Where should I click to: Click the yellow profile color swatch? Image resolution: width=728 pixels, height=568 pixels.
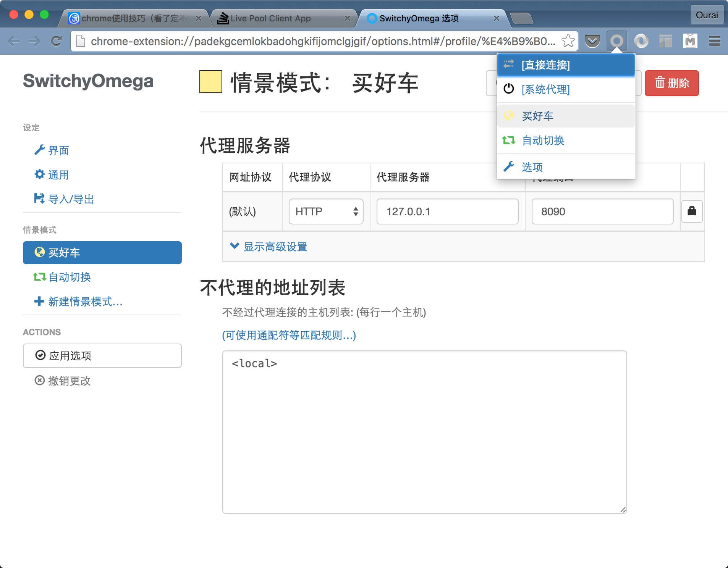click(x=211, y=82)
